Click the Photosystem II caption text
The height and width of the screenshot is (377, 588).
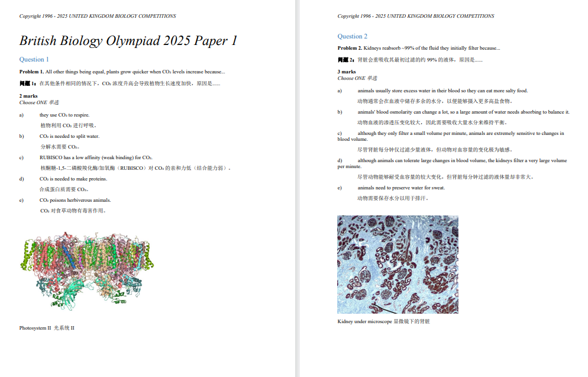point(47,327)
